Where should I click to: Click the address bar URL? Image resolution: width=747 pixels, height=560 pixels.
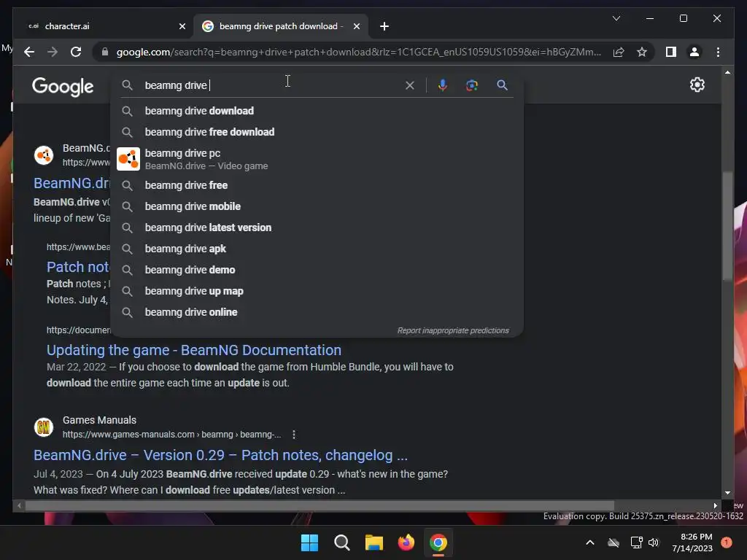coord(358,52)
